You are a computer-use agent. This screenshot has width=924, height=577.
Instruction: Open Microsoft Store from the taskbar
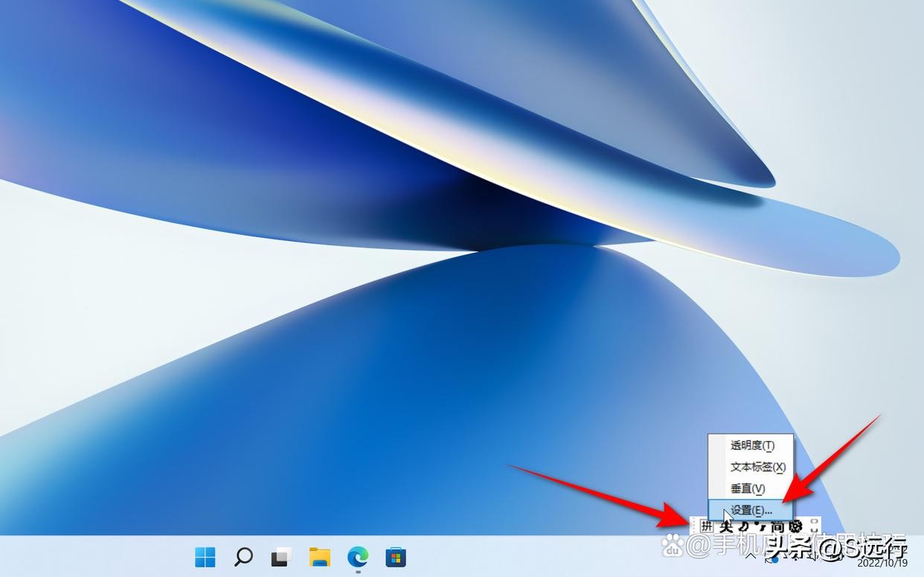[x=397, y=557]
